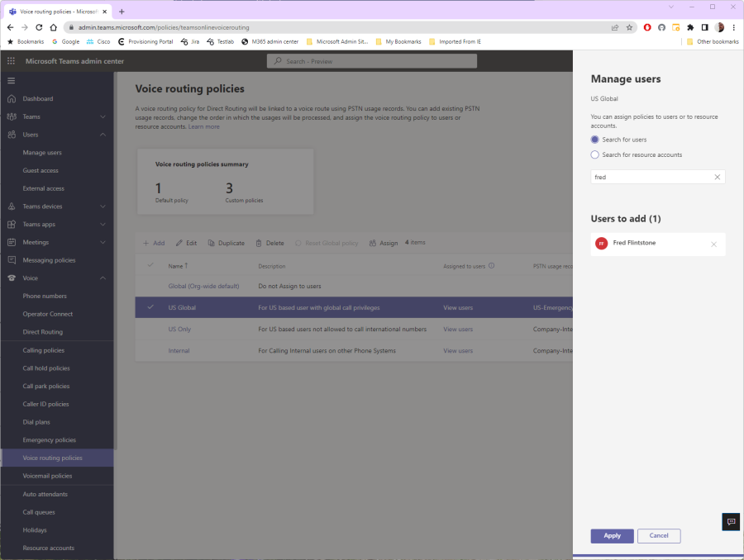744x560 pixels.
Task: Click the Teams group icon in sidebar
Action: pyautogui.click(x=12, y=116)
